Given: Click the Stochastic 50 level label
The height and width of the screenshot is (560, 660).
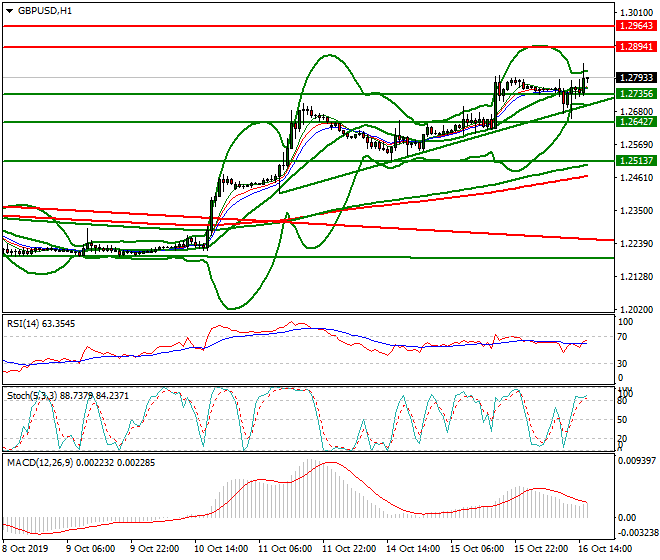Looking at the screenshot, I should (622, 420).
